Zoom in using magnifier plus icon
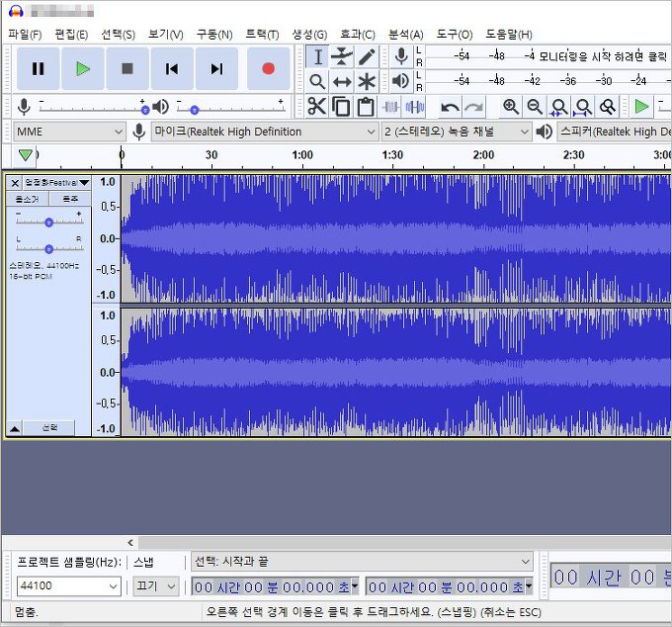 pyautogui.click(x=511, y=106)
